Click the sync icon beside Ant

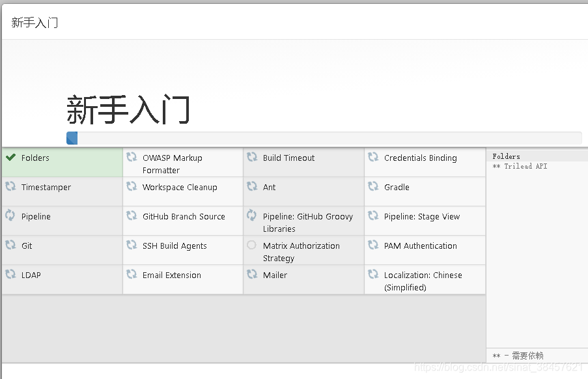tap(252, 186)
